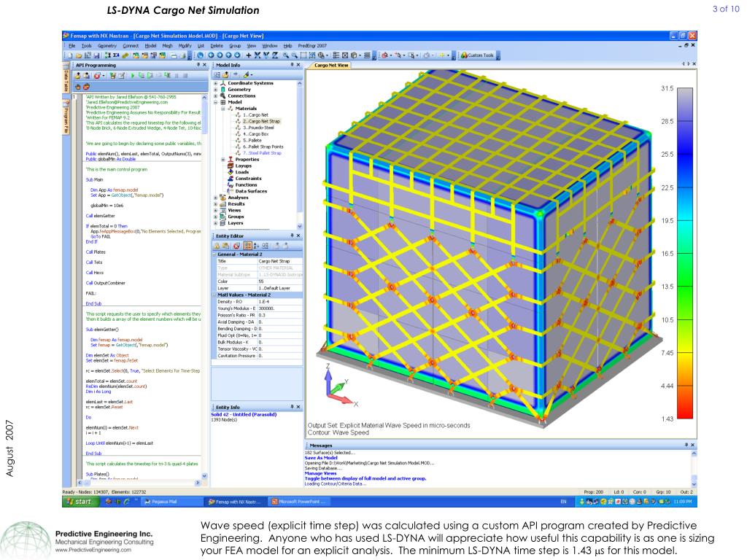This screenshot has width=747, height=560.
Task: Close the Model Info pane
Action: [298, 65]
